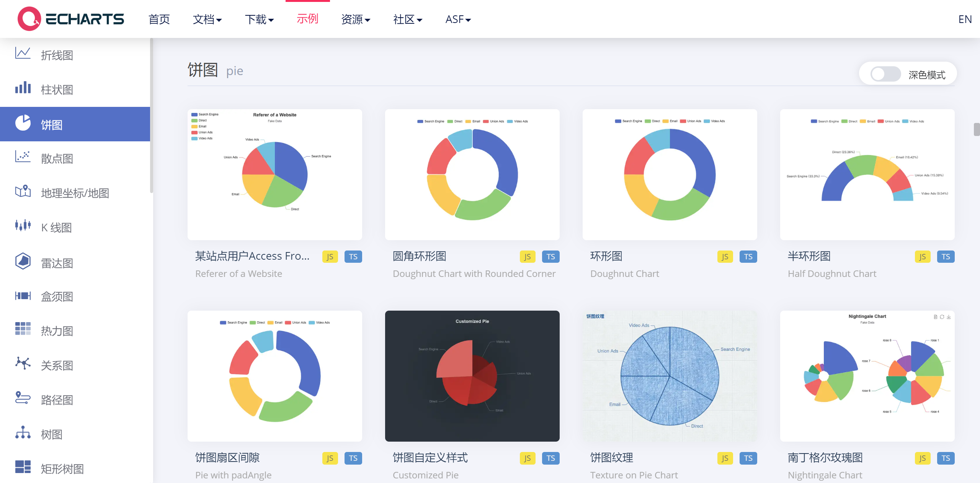This screenshot has height=483, width=980.
Task: Open the Customized Pie thumbnail
Action: (472, 376)
